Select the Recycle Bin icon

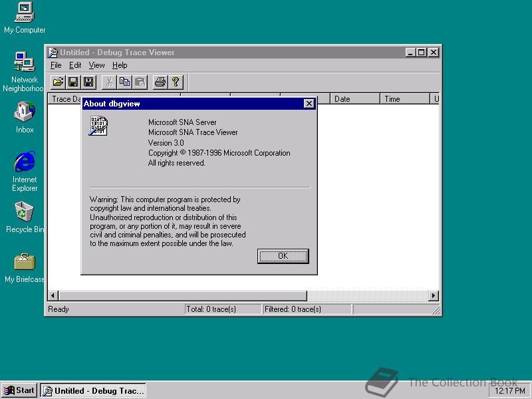[25, 217]
